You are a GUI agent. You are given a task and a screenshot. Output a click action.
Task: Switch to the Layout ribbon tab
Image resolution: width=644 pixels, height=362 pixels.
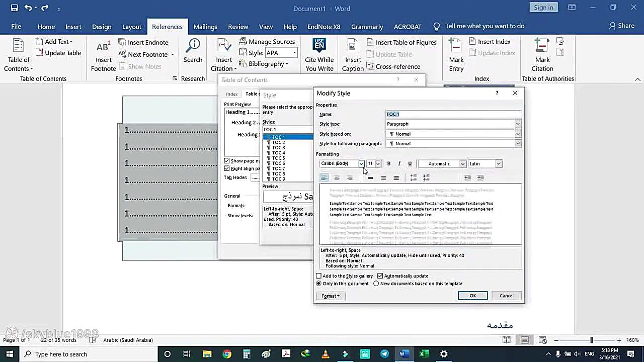(x=131, y=27)
